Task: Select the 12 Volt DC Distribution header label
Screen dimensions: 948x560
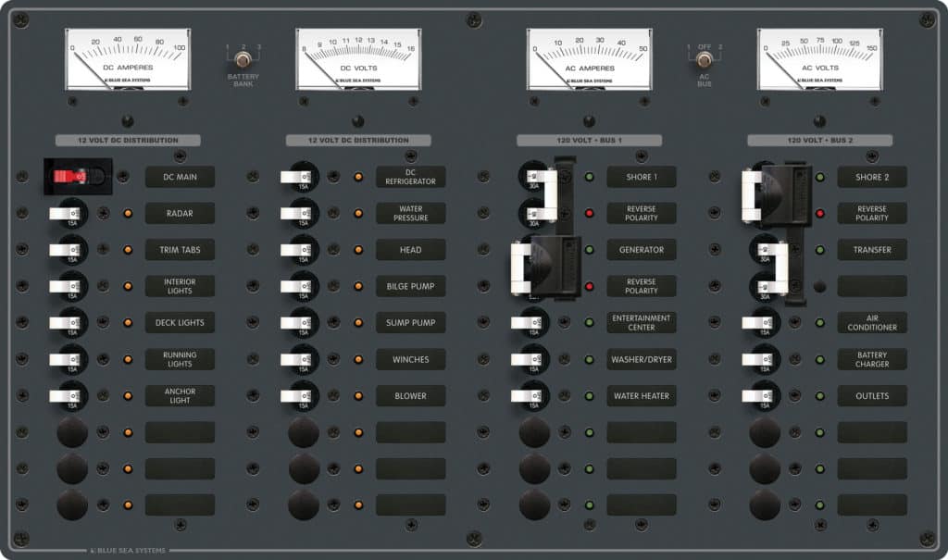Action: coord(128,140)
